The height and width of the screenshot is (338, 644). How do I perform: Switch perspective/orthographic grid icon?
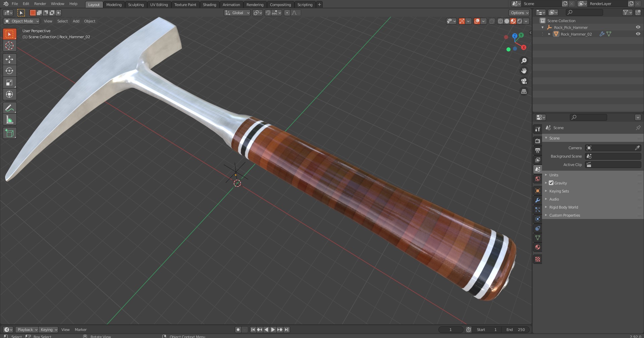[524, 91]
